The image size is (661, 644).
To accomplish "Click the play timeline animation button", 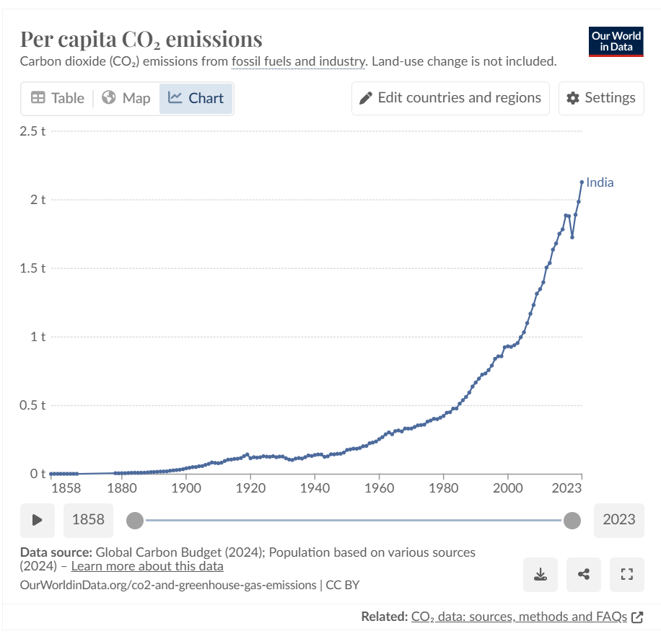I will click(x=37, y=520).
